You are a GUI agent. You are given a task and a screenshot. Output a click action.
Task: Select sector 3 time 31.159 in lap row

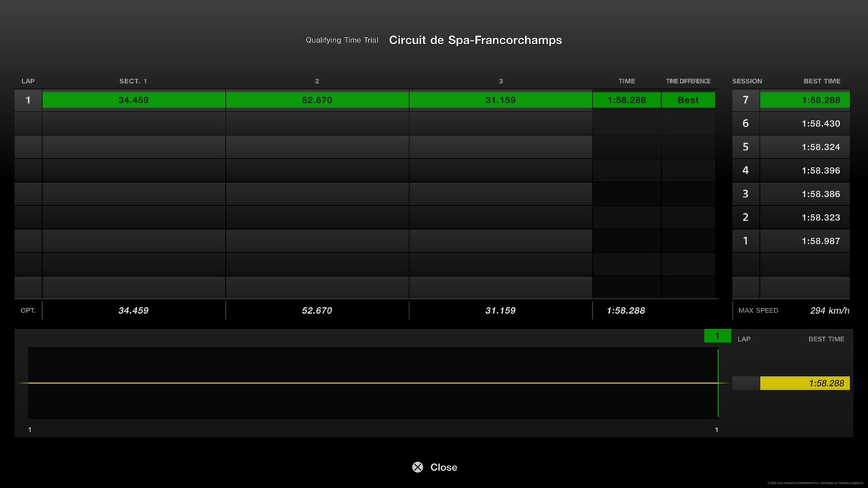click(501, 100)
